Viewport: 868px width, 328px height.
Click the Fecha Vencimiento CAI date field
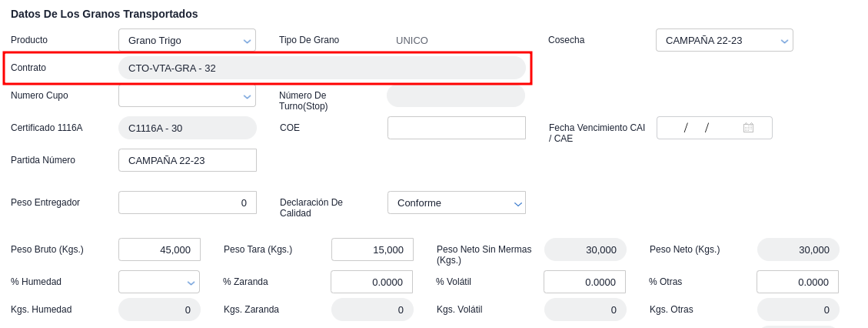(700, 128)
